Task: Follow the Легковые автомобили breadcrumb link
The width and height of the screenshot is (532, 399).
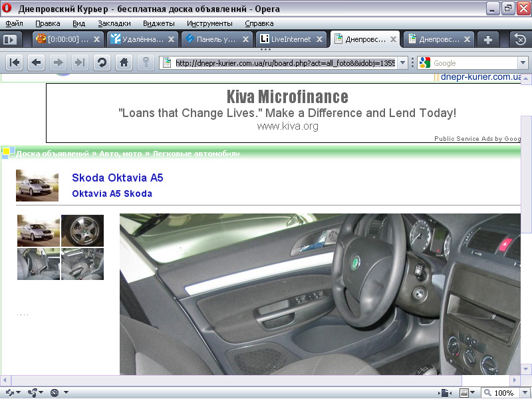Action: click(x=196, y=154)
